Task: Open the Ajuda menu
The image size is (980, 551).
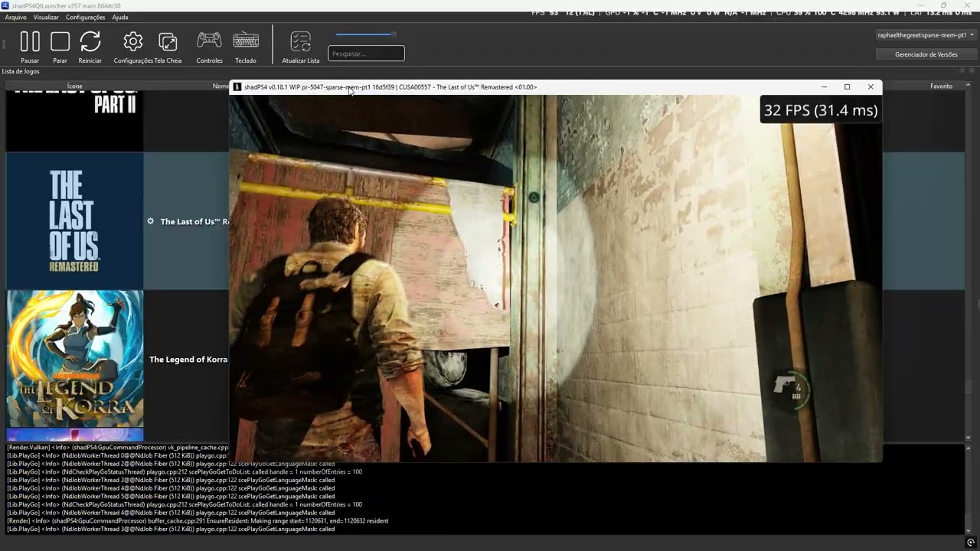Action: click(x=120, y=17)
